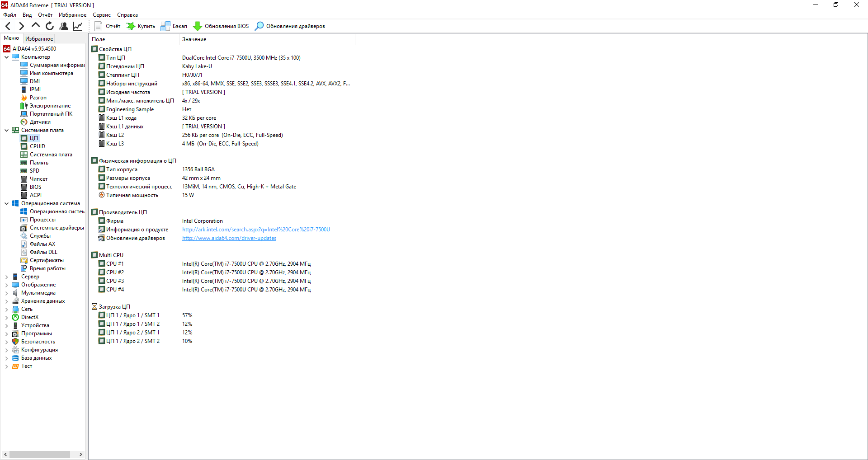Expand the Безопасность tree node
Image resolution: width=868 pixels, height=460 pixels.
[6, 342]
